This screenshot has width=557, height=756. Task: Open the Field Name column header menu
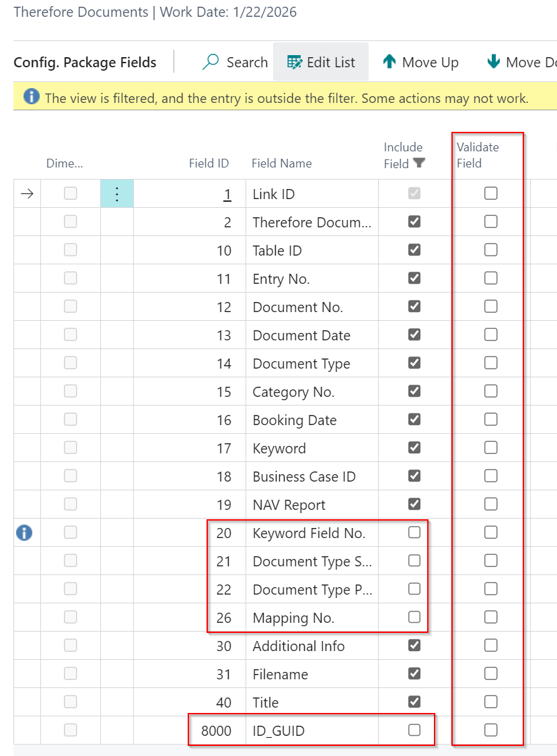[x=281, y=163]
